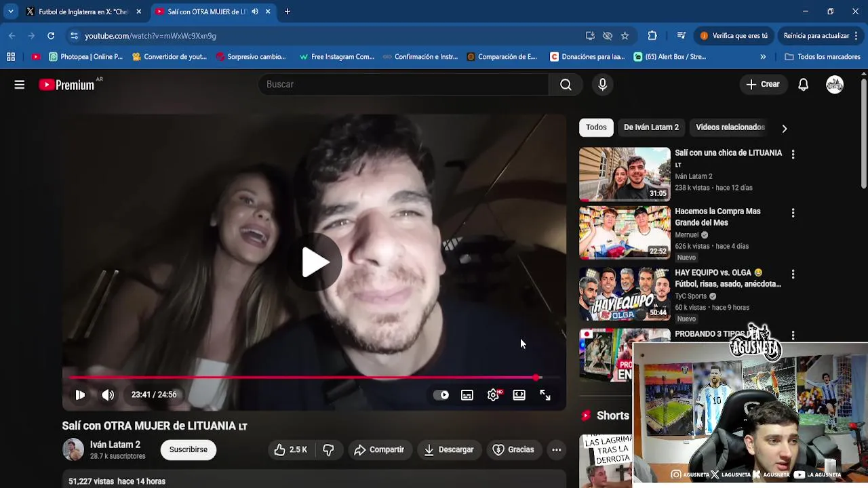Reload the page
The image size is (868, 488).
[51, 36]
